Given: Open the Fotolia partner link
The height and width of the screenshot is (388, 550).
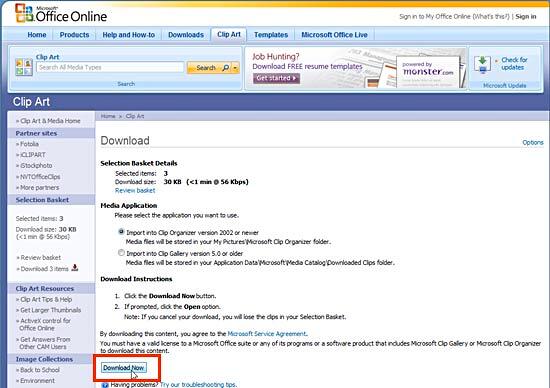Looking at the screenshot, I should pyautogui.click(x=29, y=144).
